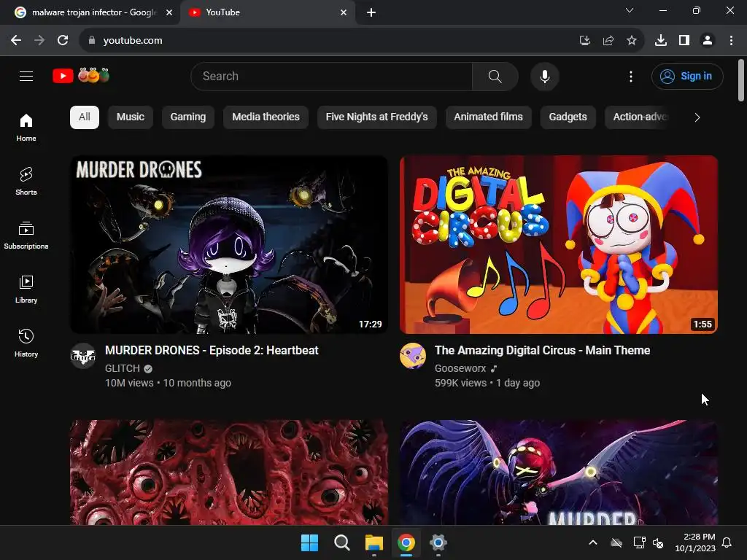Image resolution: width=747 pixels, height=560 pixels.
Task: Open Chrome three-dot menu
Action: (731, 41)
